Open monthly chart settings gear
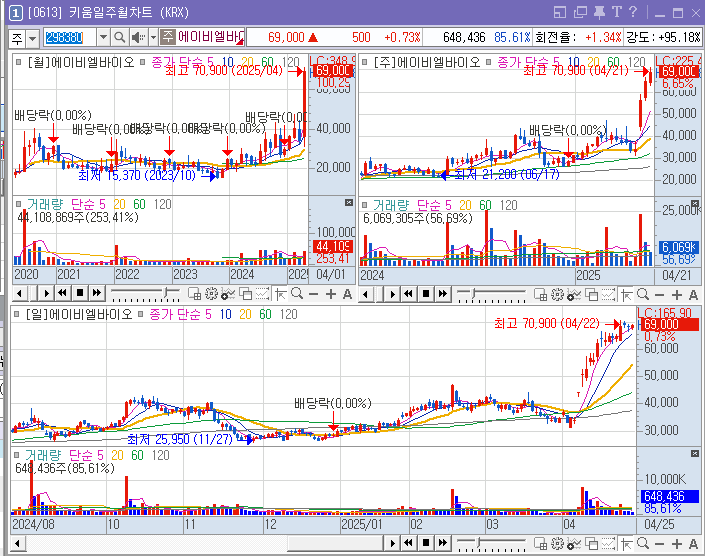This screenshot has width=705, height=556. click(211, 294)
